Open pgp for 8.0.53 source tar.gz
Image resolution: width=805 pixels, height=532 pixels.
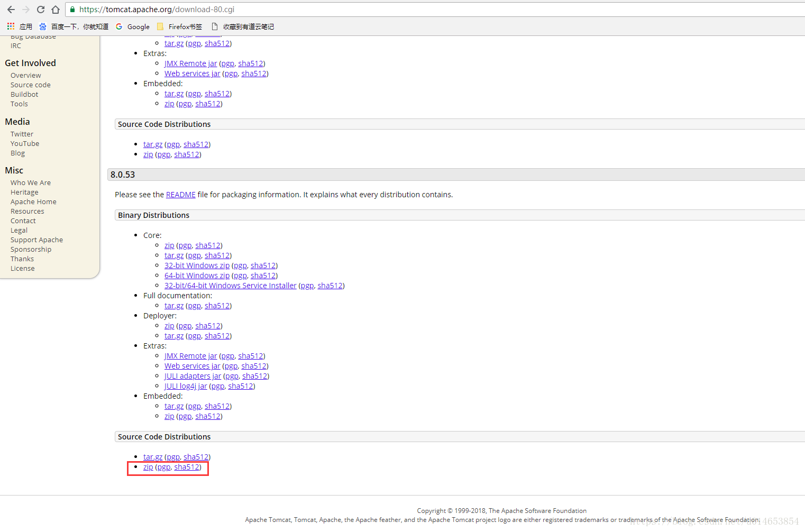coord(173,457)
